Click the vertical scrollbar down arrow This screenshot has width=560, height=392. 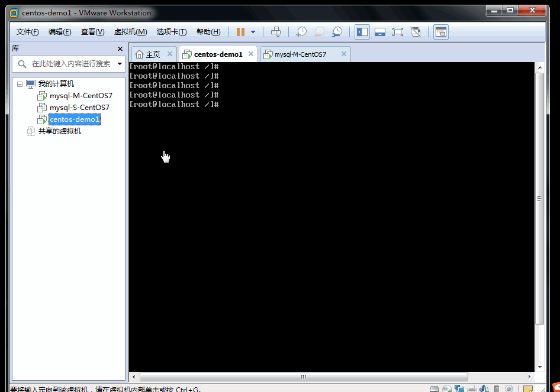540,367
